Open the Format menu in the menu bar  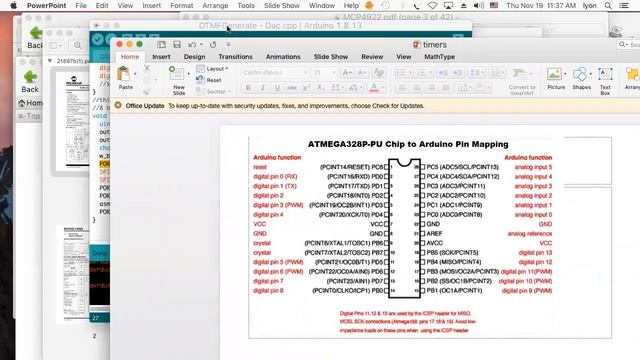(x=182, y=6)
